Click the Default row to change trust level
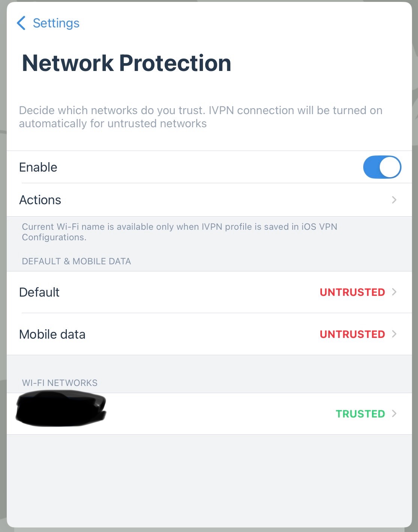 (x=39, y=292)
